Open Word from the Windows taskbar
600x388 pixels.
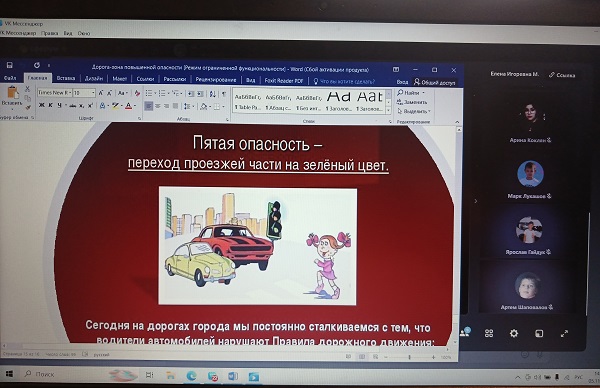point(233,376)
